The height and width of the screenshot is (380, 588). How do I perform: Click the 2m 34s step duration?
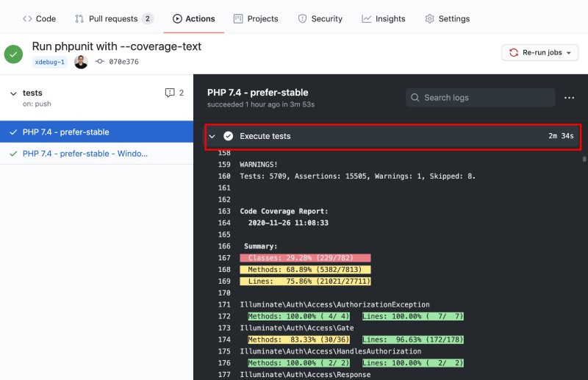[561, 136]
